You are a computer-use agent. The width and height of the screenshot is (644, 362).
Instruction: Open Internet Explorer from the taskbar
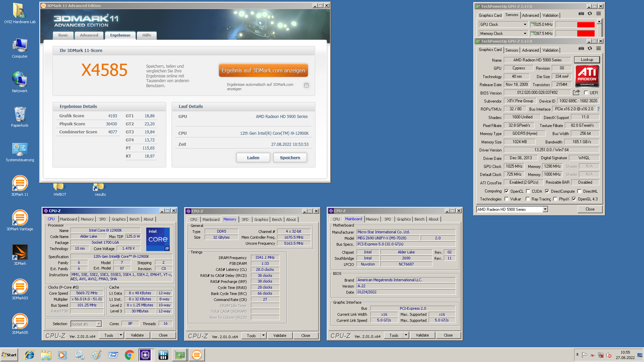pyautogui.click(x=30, y=355)
